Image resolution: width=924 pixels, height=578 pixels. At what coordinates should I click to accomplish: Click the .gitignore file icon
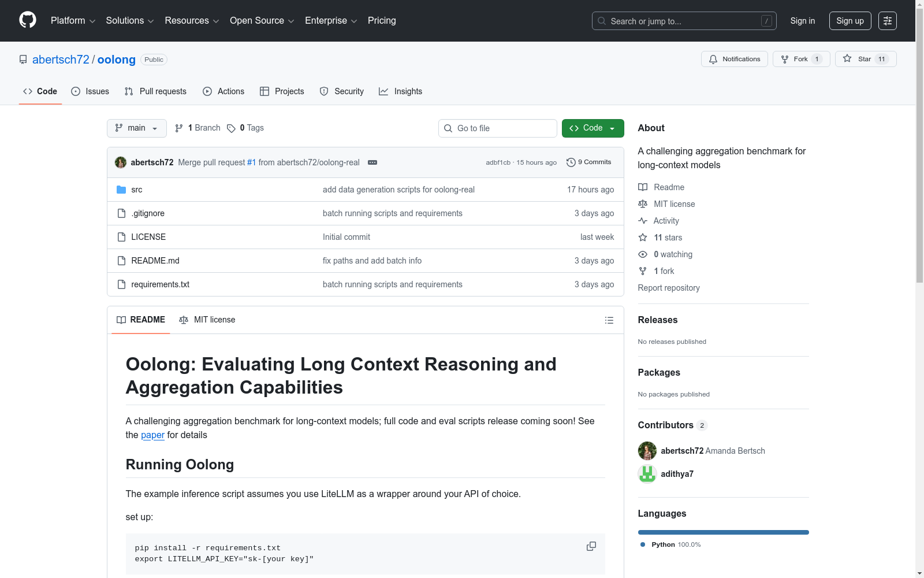pos(121,213)
